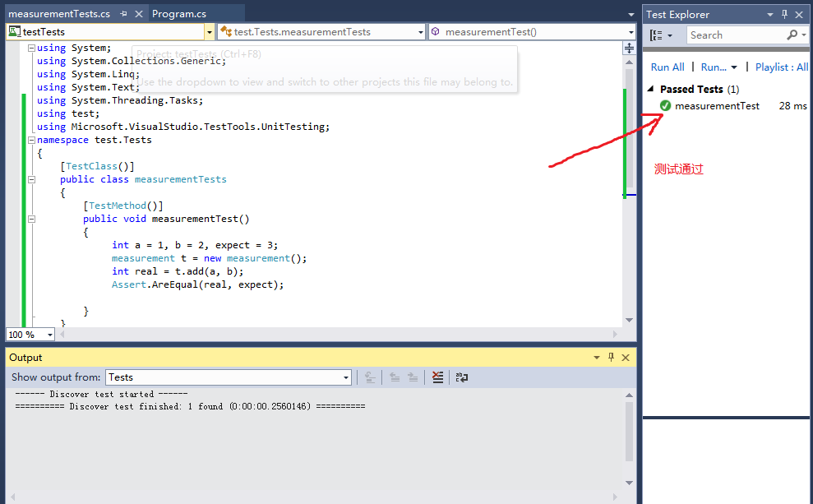Viewport: 813px width, 504px height.
Task: Click editor vertical scrollbar up arrow
Action: (629, 62)
